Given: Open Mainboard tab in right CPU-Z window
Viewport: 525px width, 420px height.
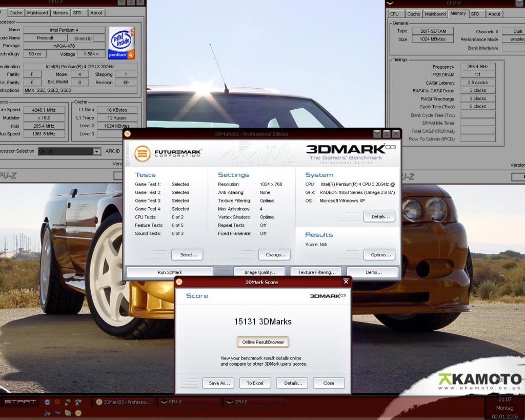Looking at the screenshot, I should pos(435,14).
